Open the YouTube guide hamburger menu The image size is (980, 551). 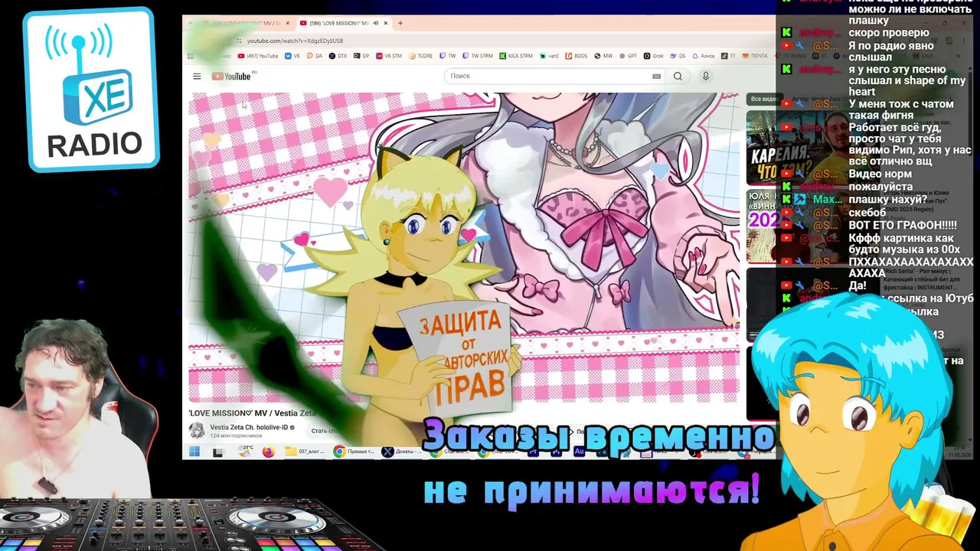coord(197,76)
